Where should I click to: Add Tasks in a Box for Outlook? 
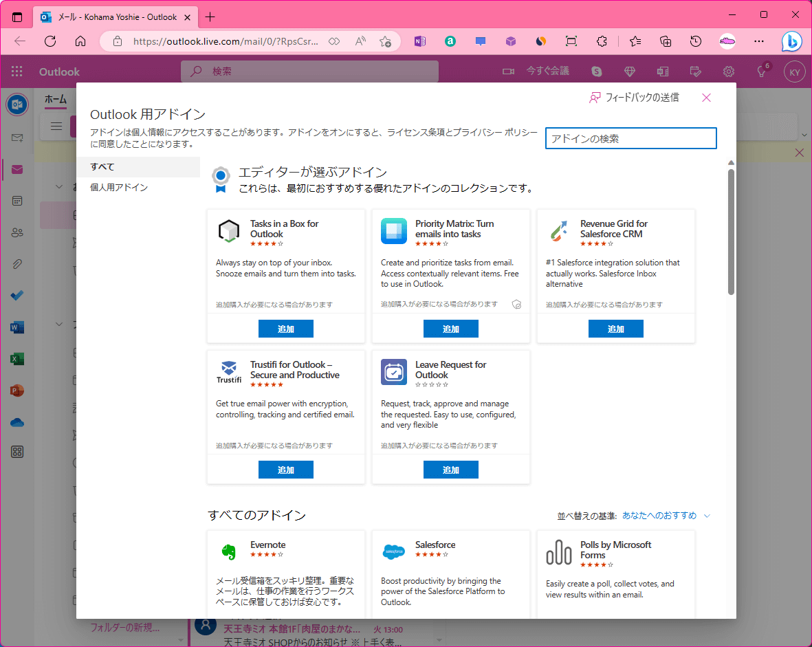[x=286, y=329]
